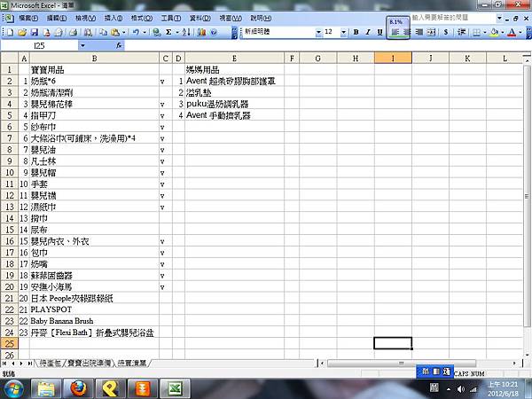Click the Name Box showing I25
532x399 pixels.
tap(39, 45)
